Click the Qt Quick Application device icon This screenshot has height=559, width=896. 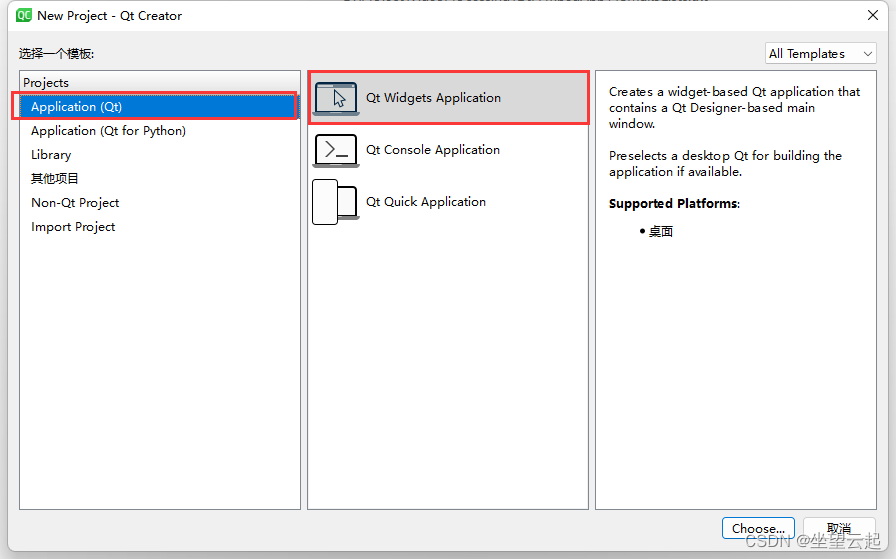335,202
